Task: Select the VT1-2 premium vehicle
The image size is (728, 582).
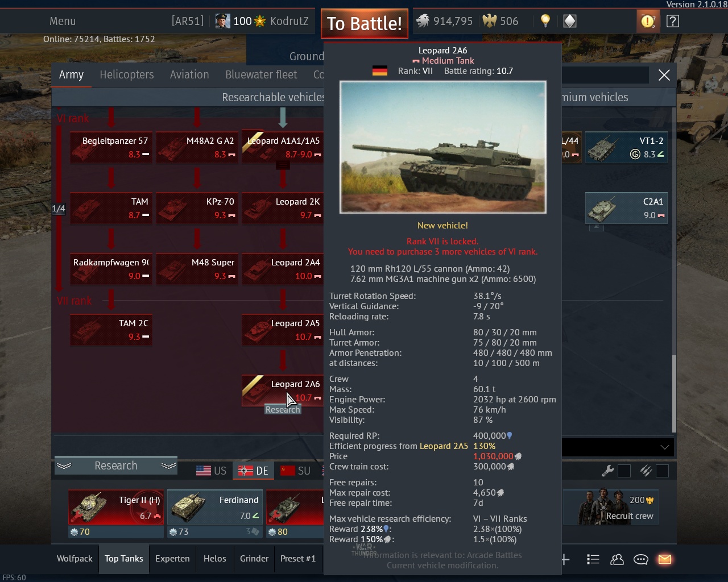Action: pos(626,147)
